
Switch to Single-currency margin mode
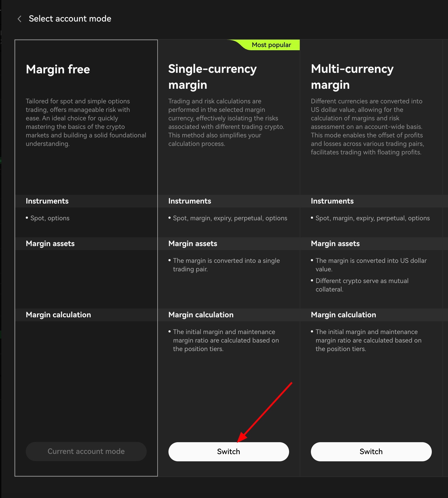point(229,451)
